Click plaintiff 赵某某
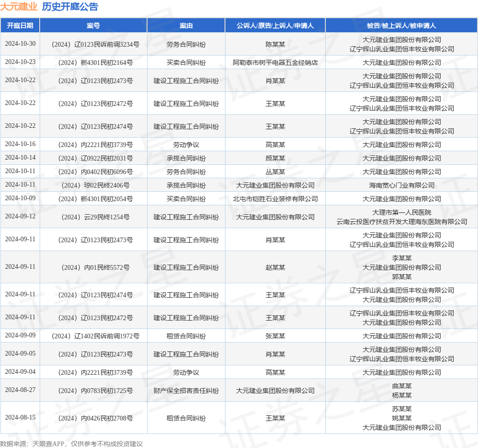This screenshot has width=478, height=448. pos(275,267)
